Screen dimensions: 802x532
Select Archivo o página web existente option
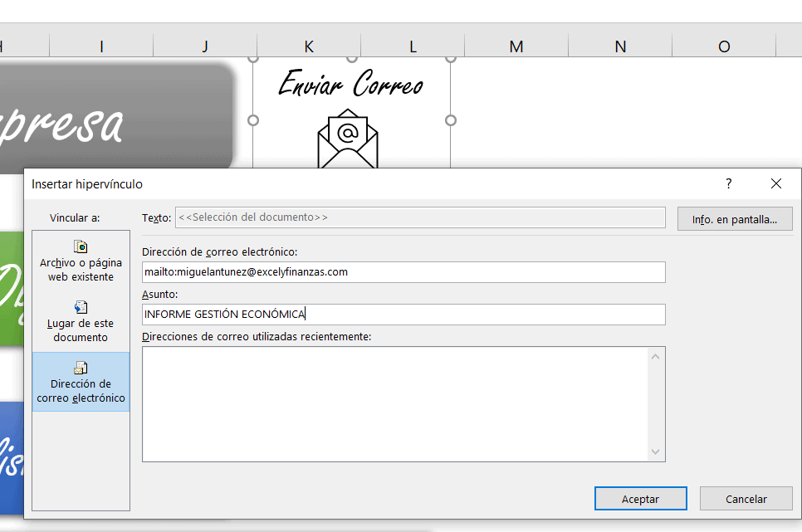[x=81, y=261]
